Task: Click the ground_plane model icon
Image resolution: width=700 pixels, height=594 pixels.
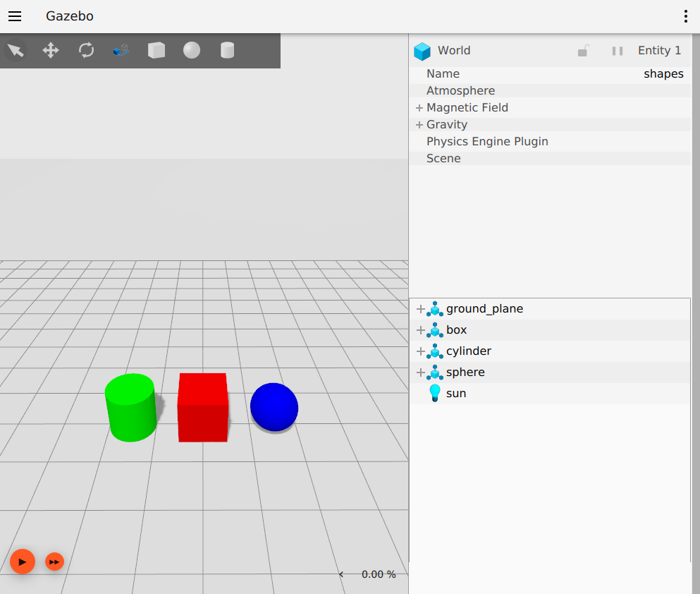Action: [x=435, y=309]
